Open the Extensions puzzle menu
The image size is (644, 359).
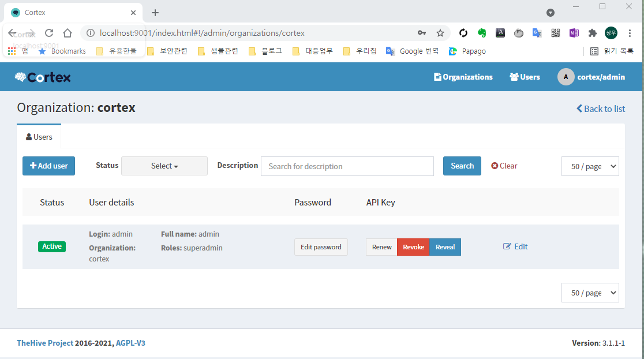(592, 33)
